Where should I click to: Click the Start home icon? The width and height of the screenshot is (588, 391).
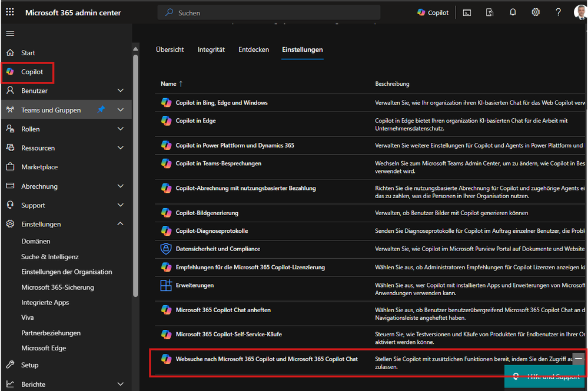(x=10, y=52)
